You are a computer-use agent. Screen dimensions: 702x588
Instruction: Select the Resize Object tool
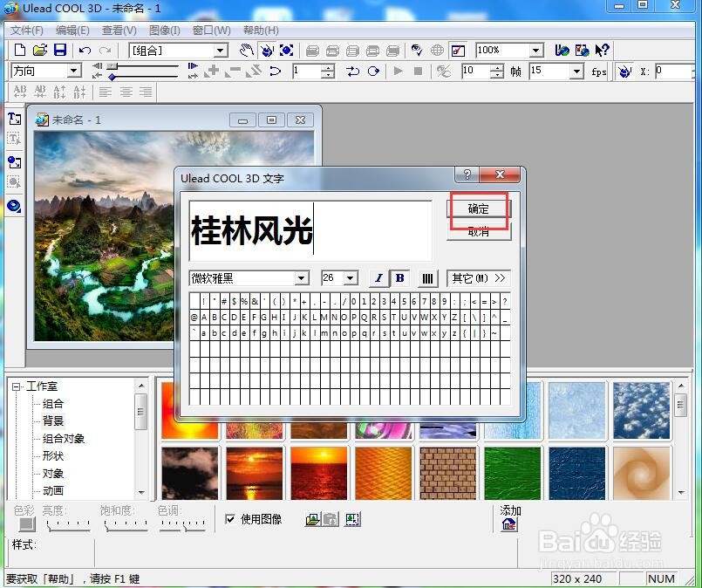(x=287, y=50)
